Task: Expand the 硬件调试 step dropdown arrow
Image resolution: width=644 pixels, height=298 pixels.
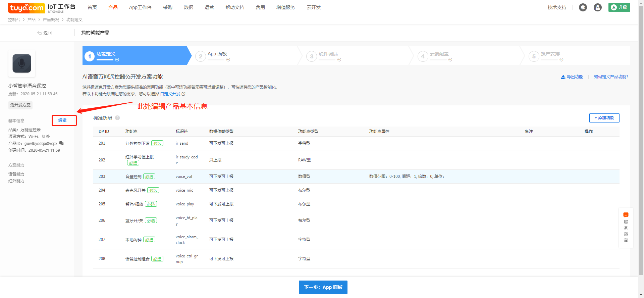Action: tap(339, 60)
